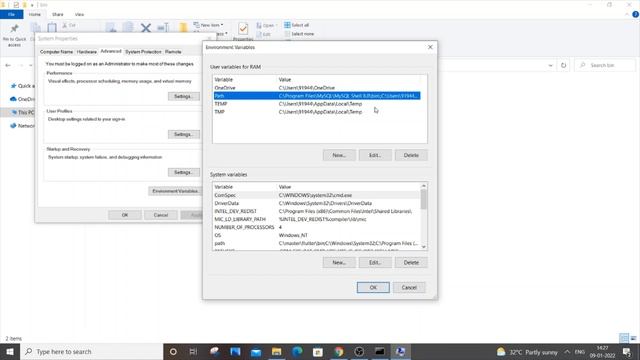The width and height of the screenshot is (640, 360).
Task: Launch Google Chrome from taskbar
Action: click(x=338, y=351)
